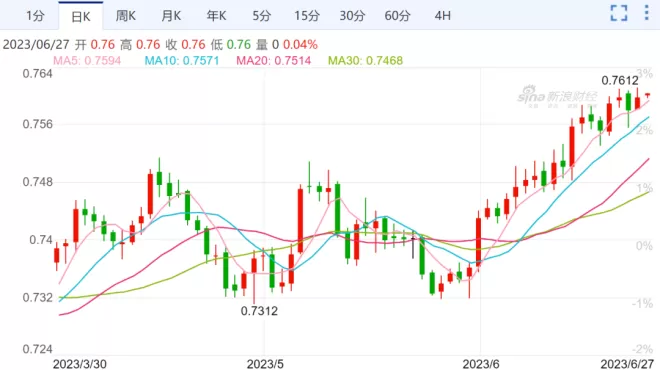Select the 15分 interval tab
The width and height of the screenshot is (660, 370).
coord(307,16)
